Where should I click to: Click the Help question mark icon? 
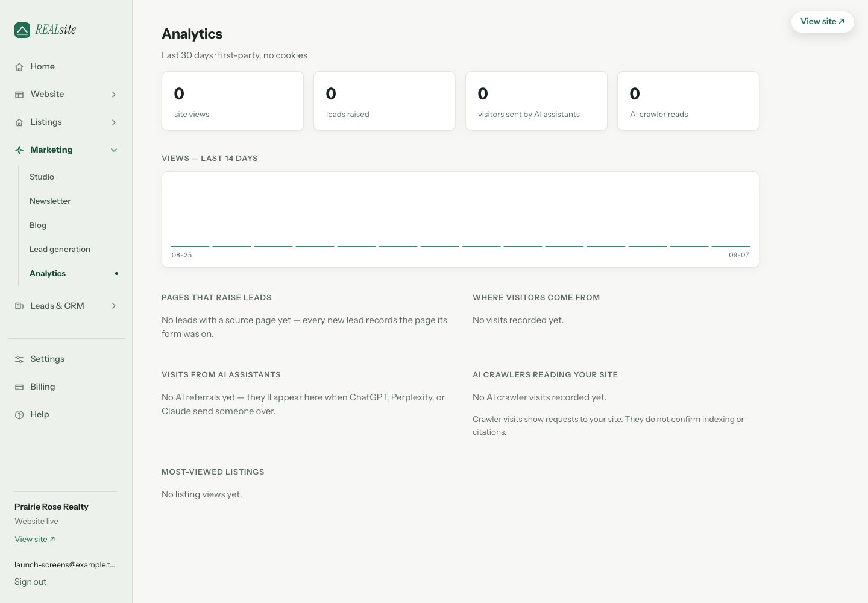(x=19, y=415)
